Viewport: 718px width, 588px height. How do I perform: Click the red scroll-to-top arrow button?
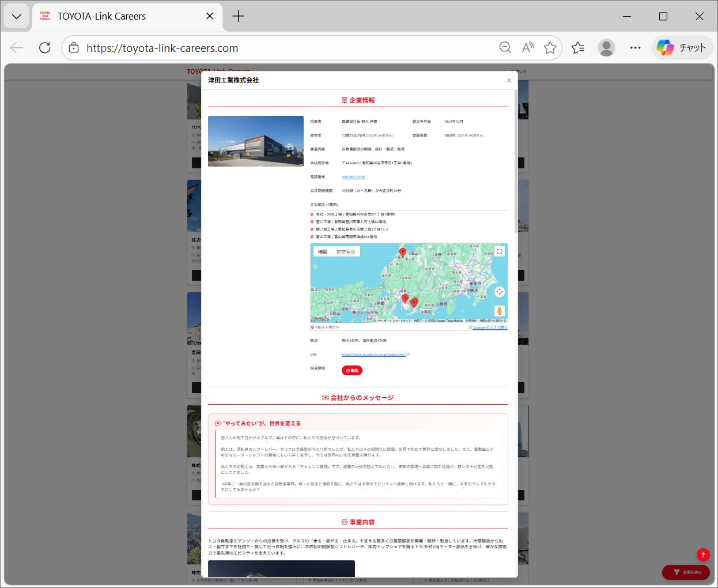tap(703, 555)
